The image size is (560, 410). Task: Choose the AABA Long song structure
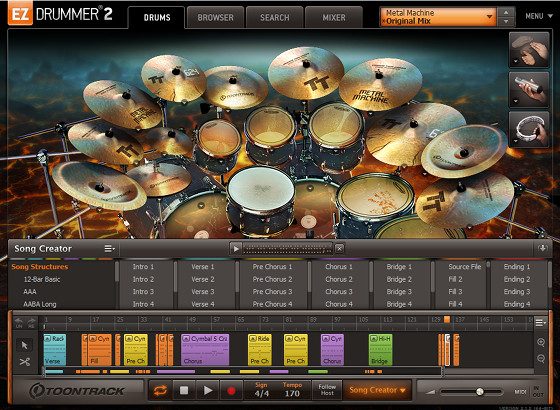coord(40,304)
